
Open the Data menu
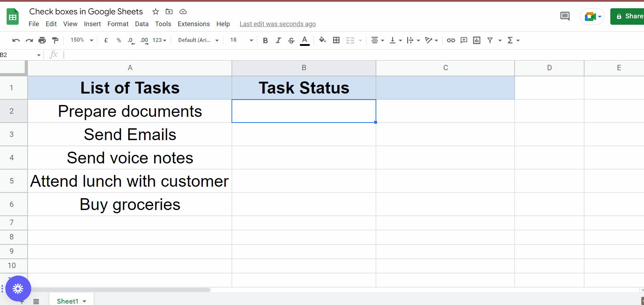click(142, 24)
